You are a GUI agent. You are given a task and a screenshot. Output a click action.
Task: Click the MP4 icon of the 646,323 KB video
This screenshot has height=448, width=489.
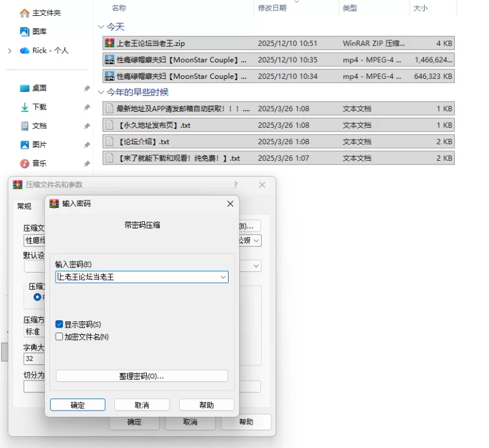click(x=109, y=76)
